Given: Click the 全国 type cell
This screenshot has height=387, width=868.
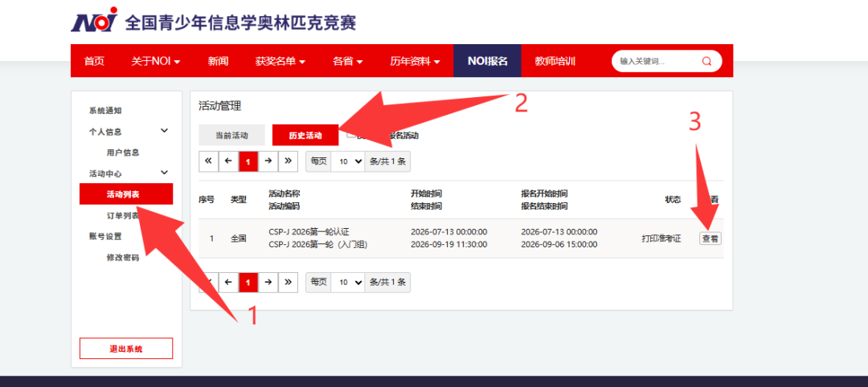Looking at the screenshot, I should coord(239,238).
